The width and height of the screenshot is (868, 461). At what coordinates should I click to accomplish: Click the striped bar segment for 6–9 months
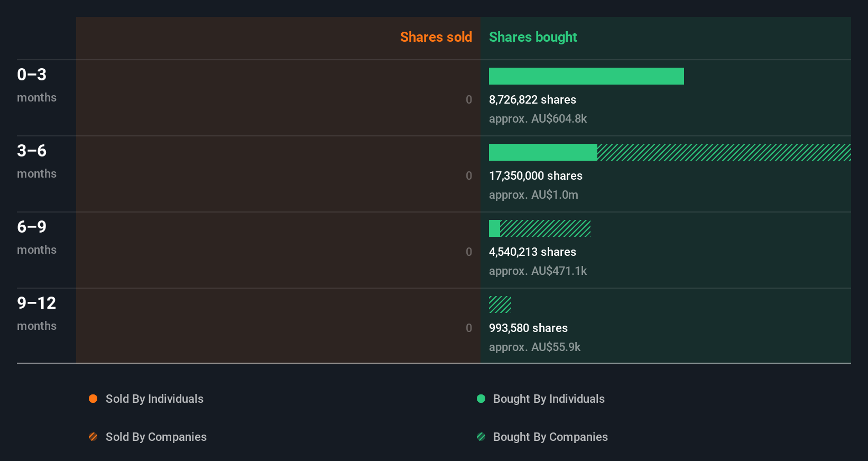(x=546, y=228)
